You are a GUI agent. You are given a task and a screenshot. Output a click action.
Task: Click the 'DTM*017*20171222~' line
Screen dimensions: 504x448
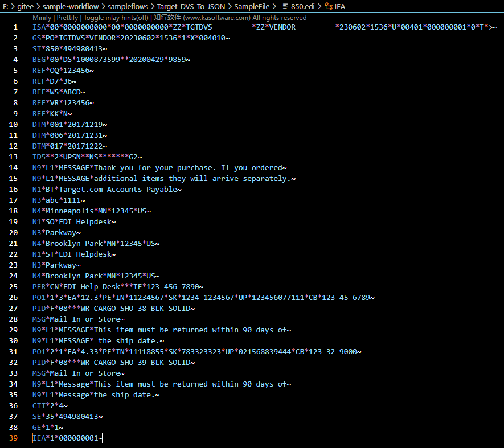[x=69, y=146]
